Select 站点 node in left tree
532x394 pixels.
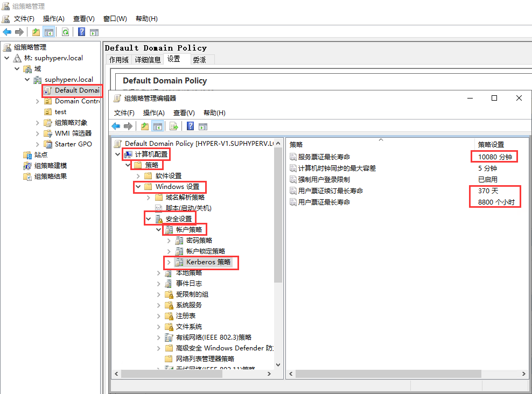(x=41, y=155)
